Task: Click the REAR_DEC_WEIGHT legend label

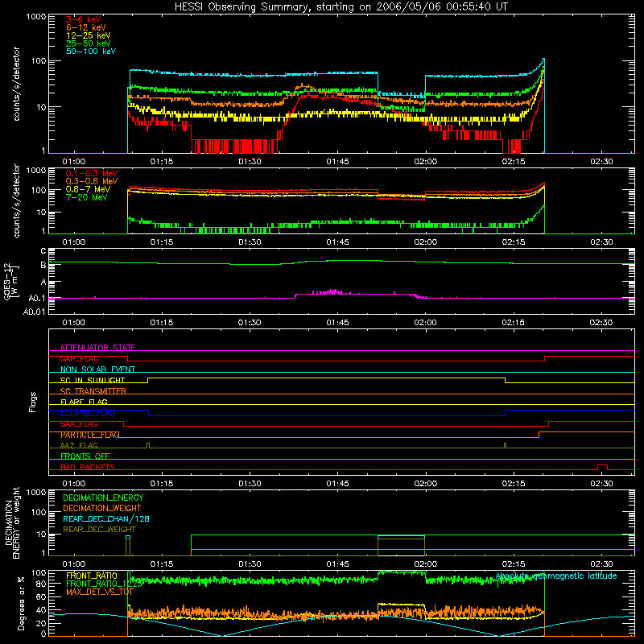Action: pyautogui.click(x=99, y=530)
